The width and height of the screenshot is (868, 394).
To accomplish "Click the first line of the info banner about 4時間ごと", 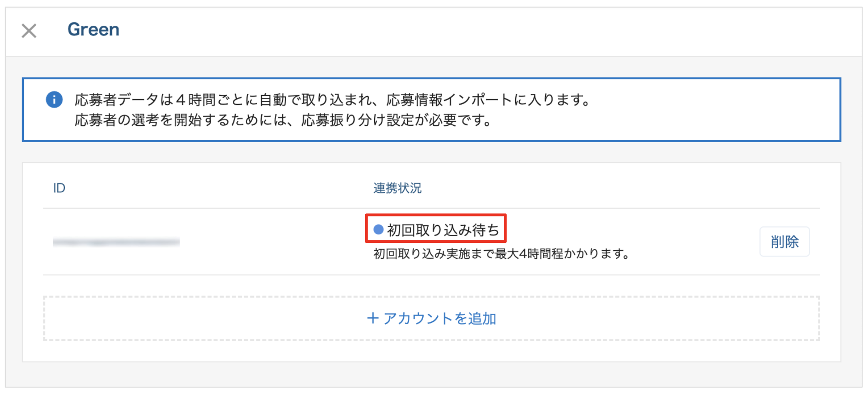I will point(332,100).
